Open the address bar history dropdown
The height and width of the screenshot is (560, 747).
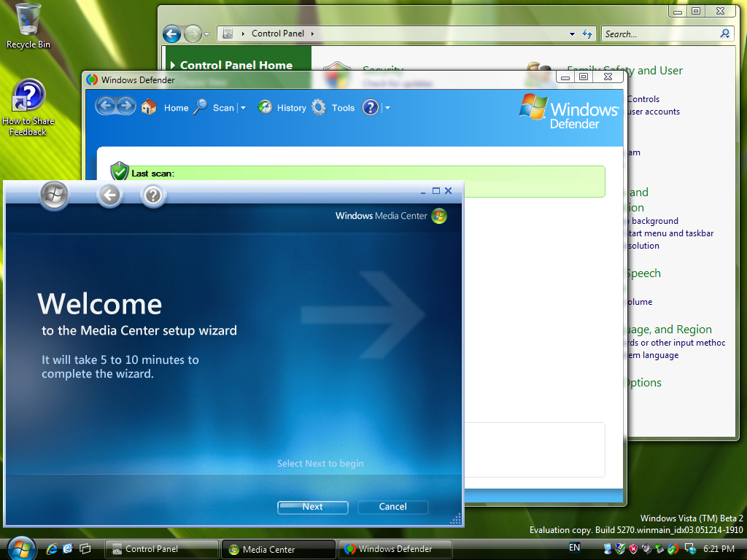[x=572, y=34]
